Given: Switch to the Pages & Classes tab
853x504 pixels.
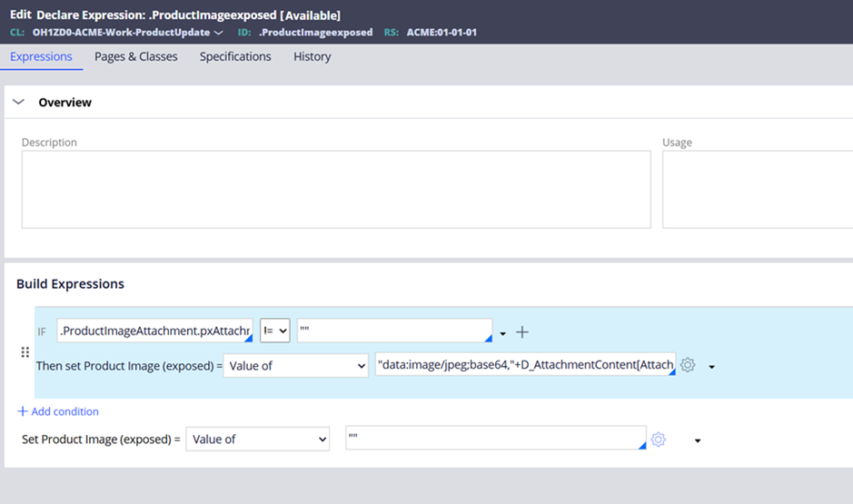Looking at the screenshot, I should 136,56.
